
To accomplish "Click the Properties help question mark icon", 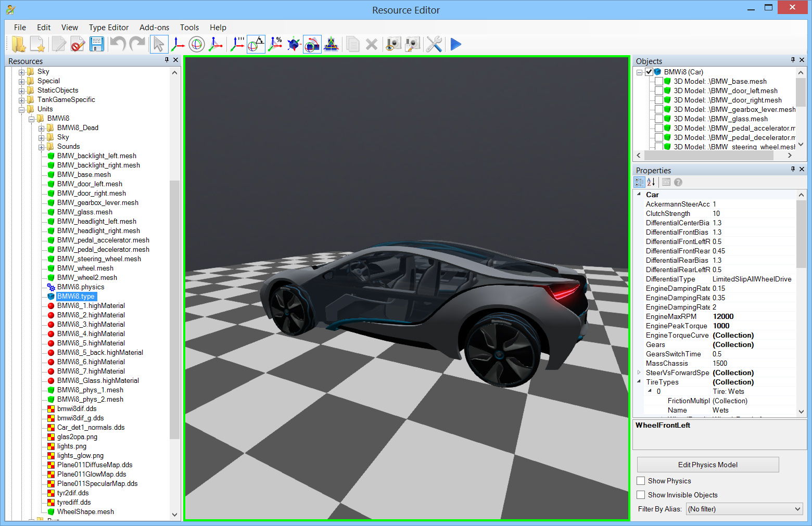I will tap(678, 182).
